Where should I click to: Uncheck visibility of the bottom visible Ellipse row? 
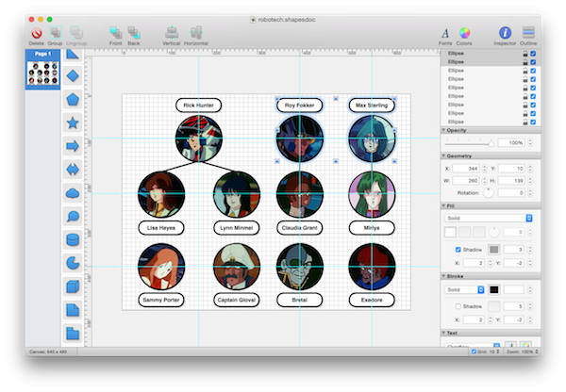pyautogui.click(x=533, y=122)
